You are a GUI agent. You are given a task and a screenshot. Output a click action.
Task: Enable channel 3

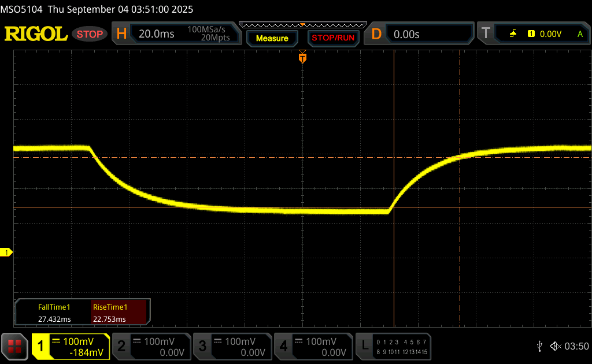(x=231, y=346)
